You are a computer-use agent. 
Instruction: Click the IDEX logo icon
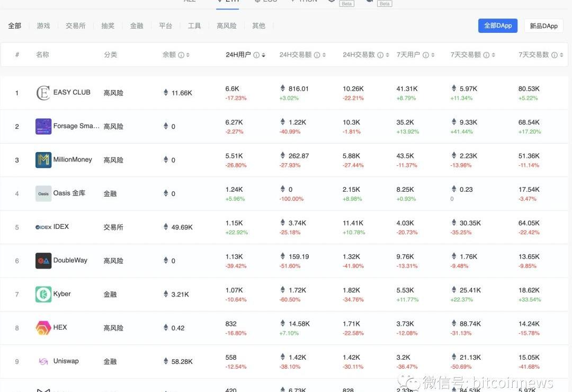(x=43, y=227)
